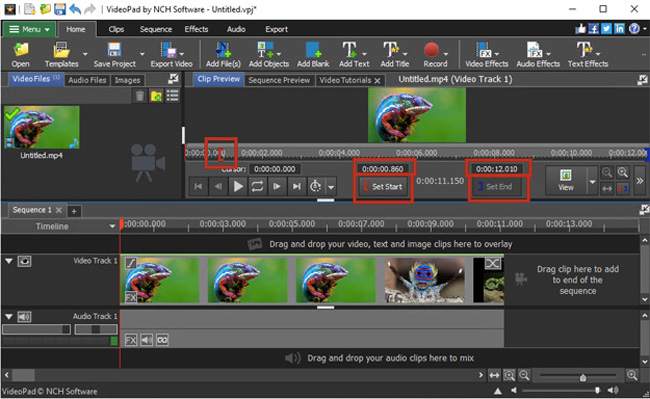This screenshot has width=650, height=399.
Task: Click the thumbs-up like icon
Action: 580,29
